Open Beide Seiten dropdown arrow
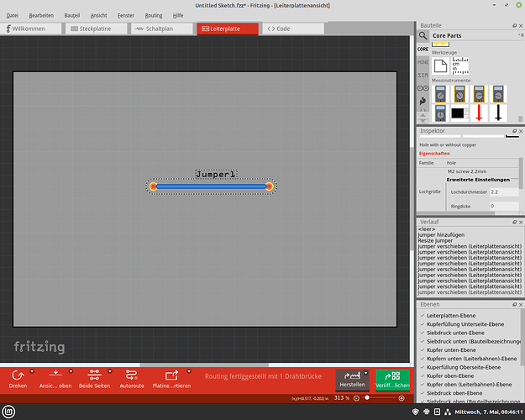This screenshot has width=525, height=420. click(110, 371)
